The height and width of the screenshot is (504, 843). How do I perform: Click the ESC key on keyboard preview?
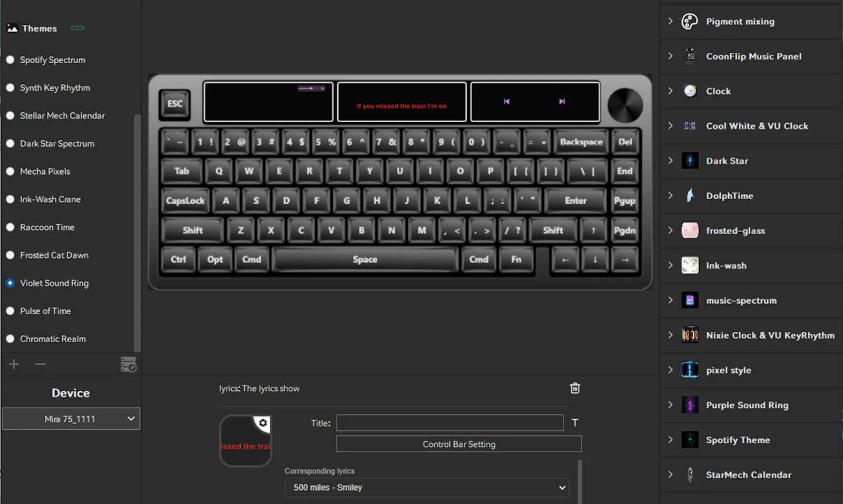pyautogui.click(x=175, y=104)
